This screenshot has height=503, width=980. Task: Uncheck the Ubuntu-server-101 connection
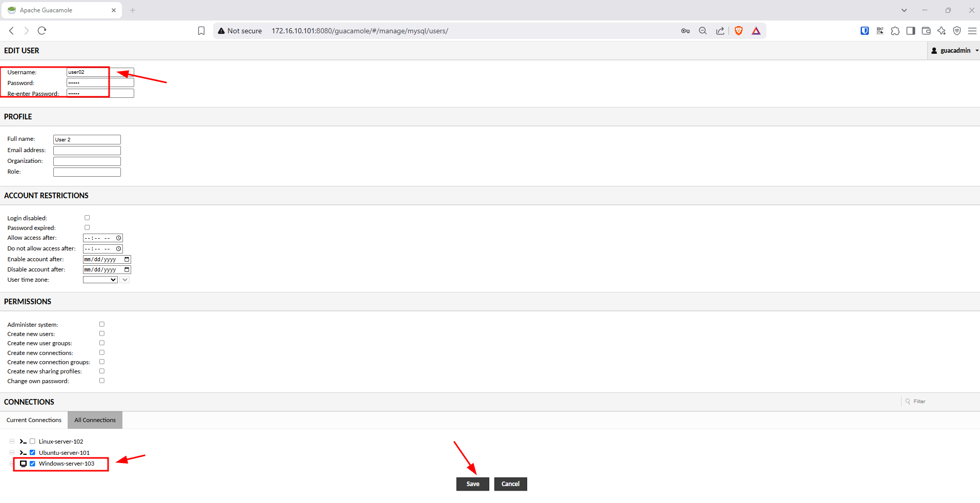click(x=32, y=452)
